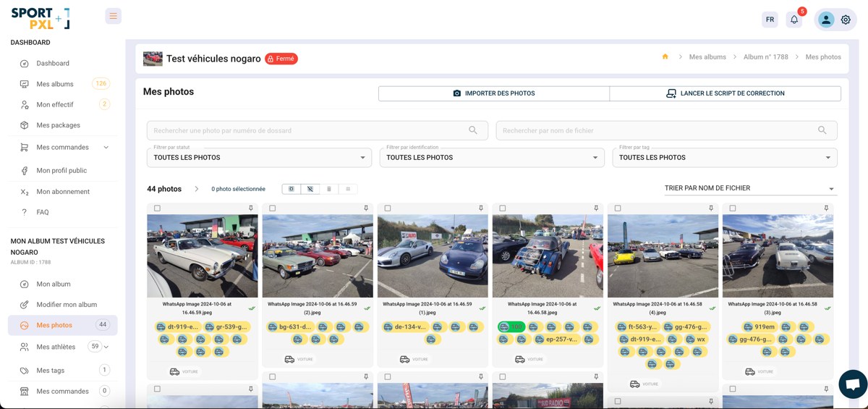
Task: Click deselect-all photos toolbar icon
Action: coord(310,189)
